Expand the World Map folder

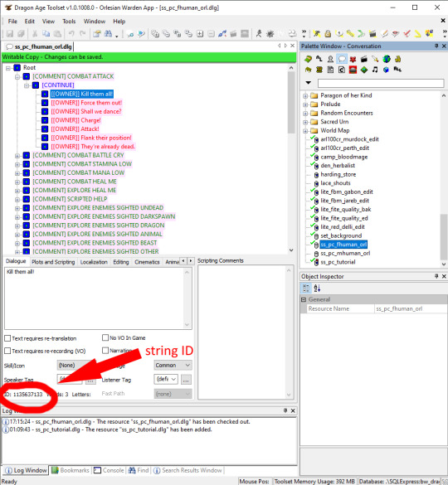pos(305,131)
